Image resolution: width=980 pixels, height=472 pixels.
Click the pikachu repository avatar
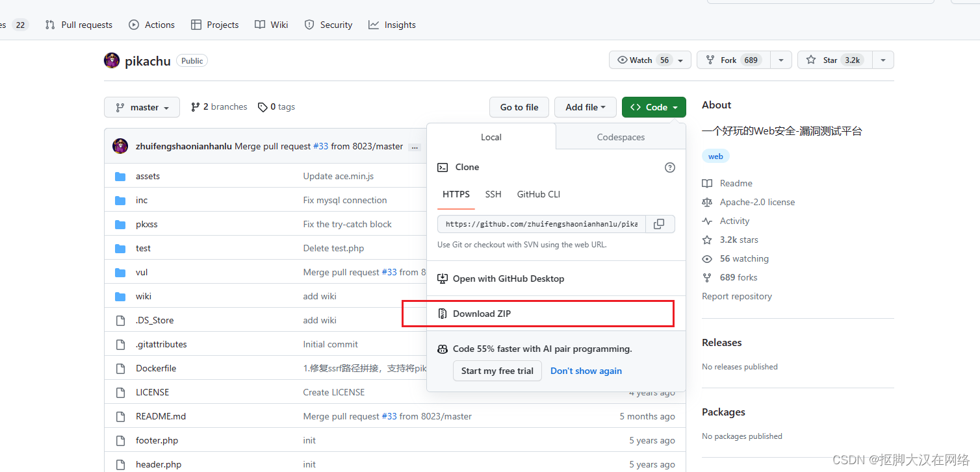point(112,60)
